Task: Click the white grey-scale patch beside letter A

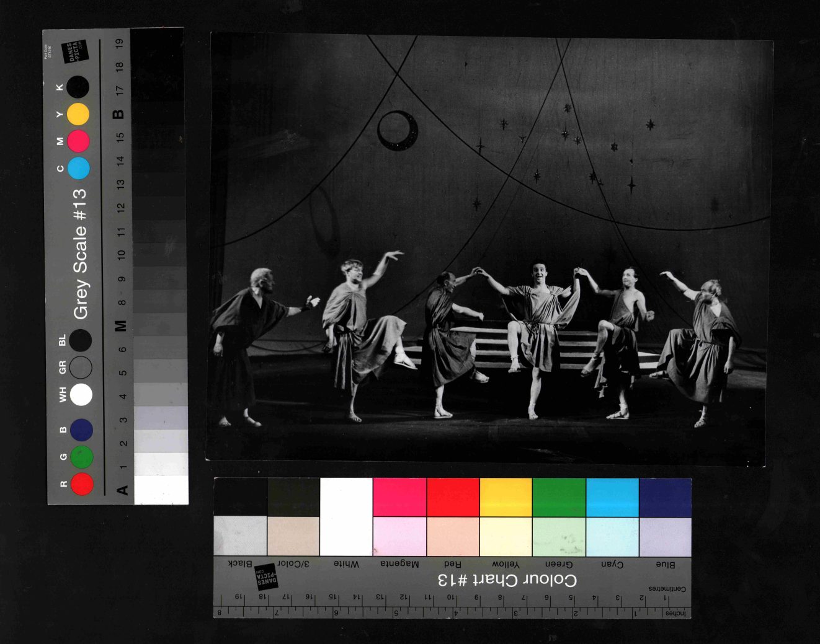Action: click(x=161, y=490)
